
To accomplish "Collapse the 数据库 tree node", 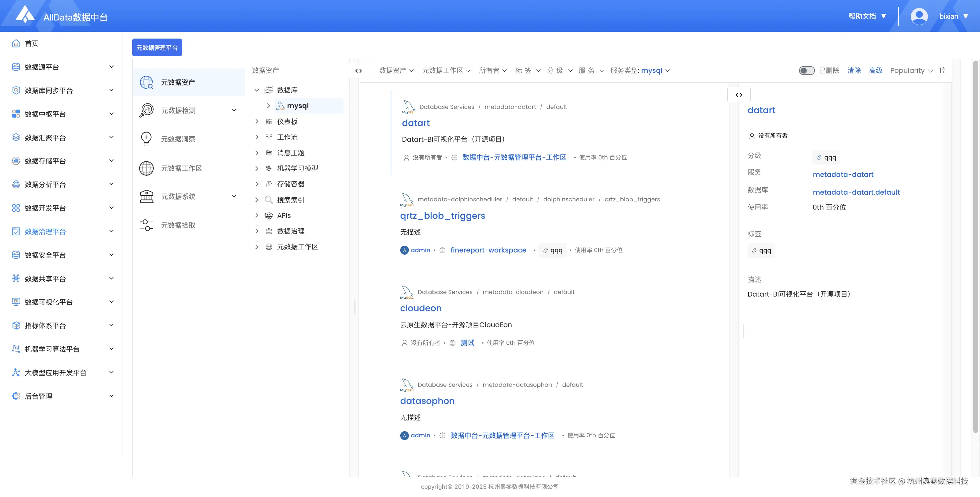I will pos(257,90).
